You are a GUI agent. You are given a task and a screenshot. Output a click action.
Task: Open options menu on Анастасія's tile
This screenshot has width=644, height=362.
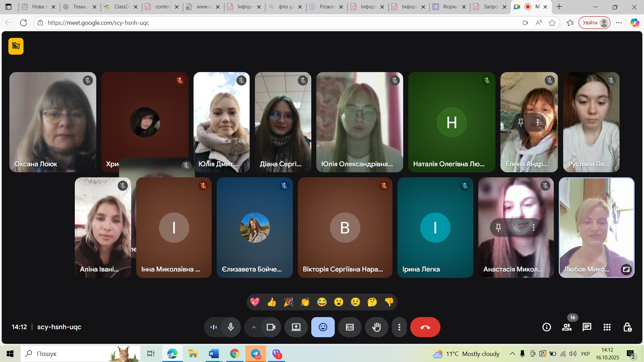pos(533,228)
